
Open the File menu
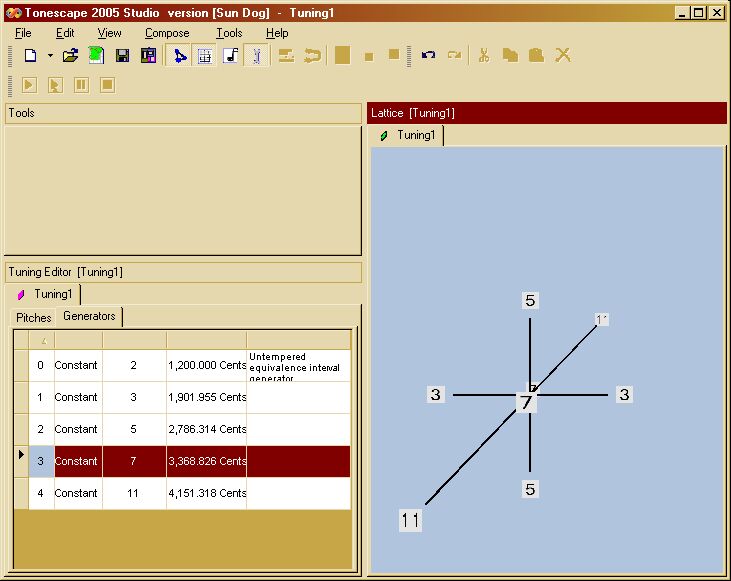click(x=23, y=33)
